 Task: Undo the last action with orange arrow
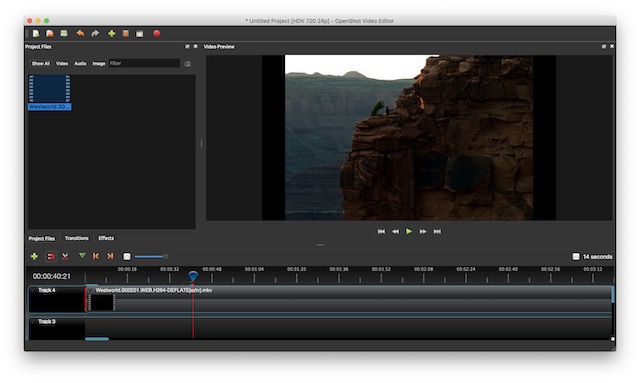tap(80, 33)
